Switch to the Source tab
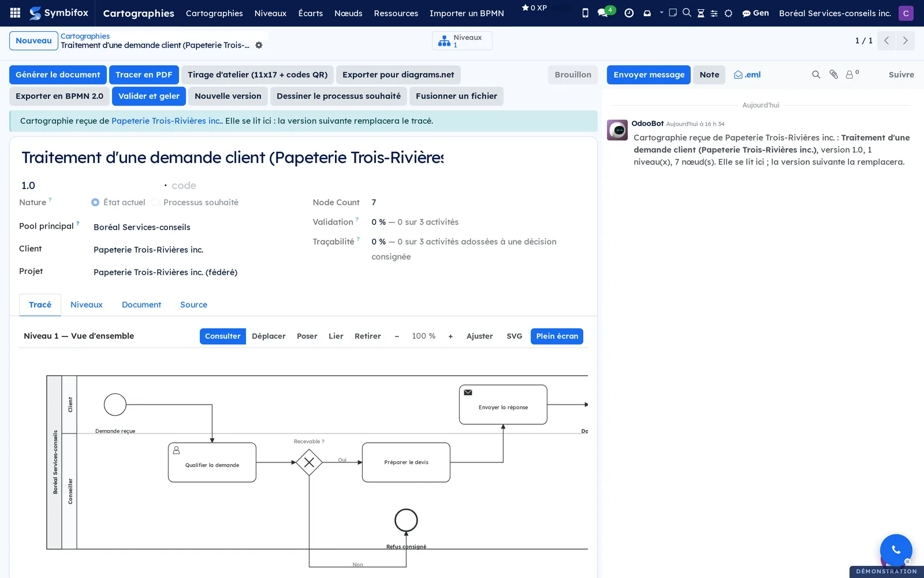Image resolution: width=924 pixels, height=578 pixels. [x=193, y=305]
